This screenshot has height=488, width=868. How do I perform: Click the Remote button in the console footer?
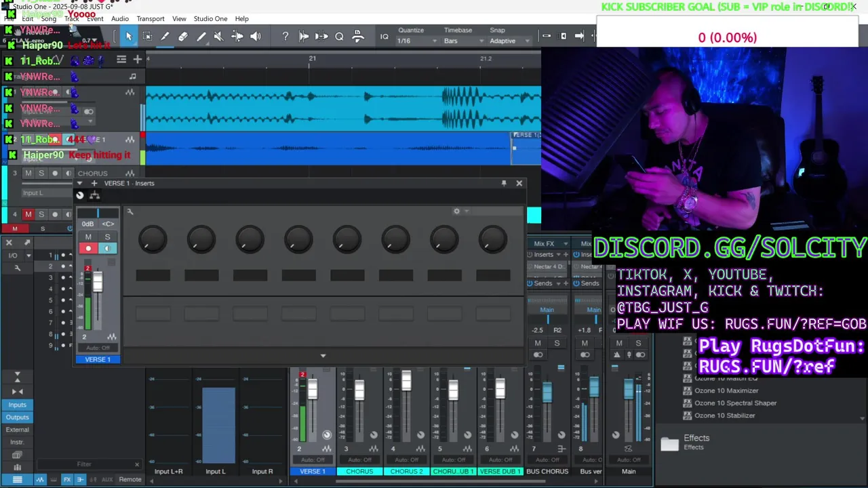(130, 479)
